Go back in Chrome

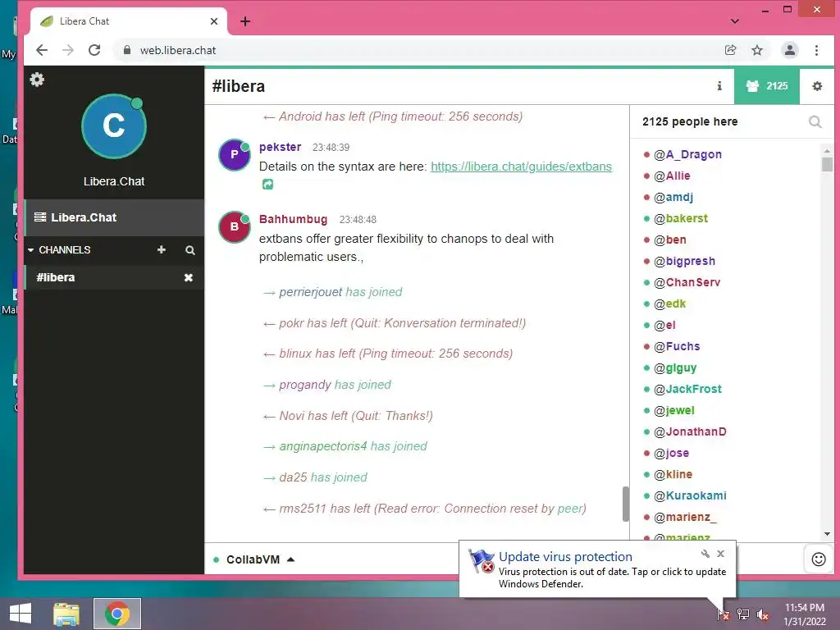click(x=42, y=50)
